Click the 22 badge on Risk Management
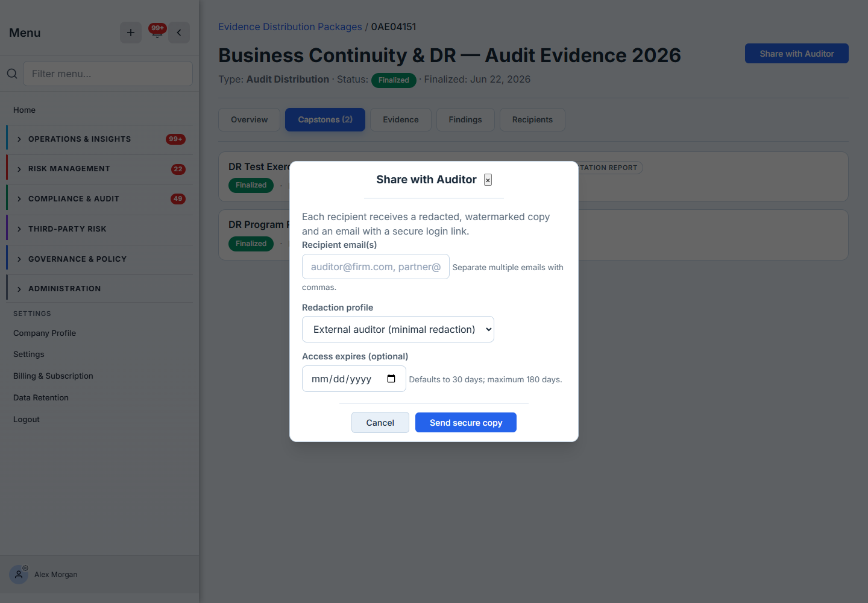The height and width of the screenshot is (603, 868). coord(178,169)
